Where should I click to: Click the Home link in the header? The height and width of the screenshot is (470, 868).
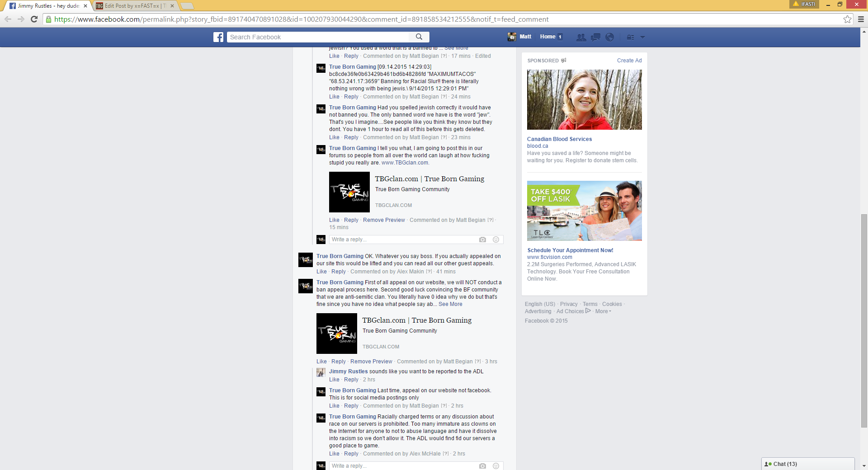[547, 37]
